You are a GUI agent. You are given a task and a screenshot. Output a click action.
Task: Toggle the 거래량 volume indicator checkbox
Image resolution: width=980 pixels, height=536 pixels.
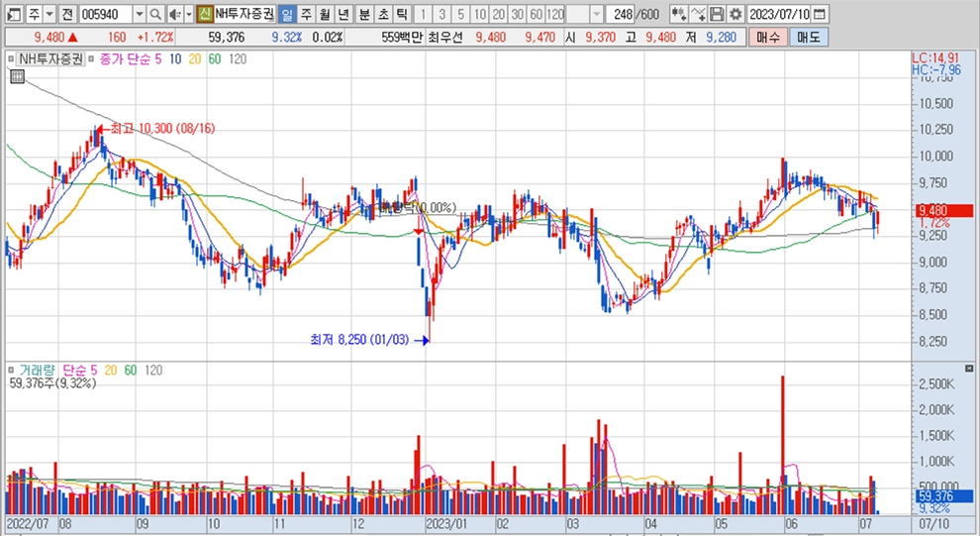13,370
